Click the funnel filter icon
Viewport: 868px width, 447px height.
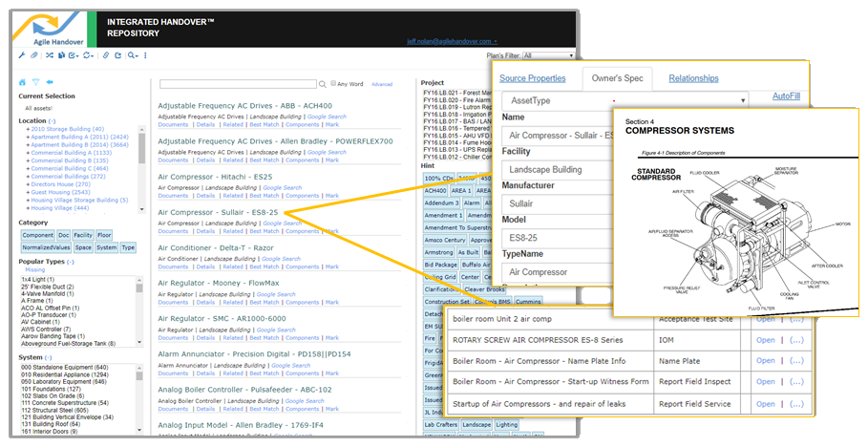36,82
